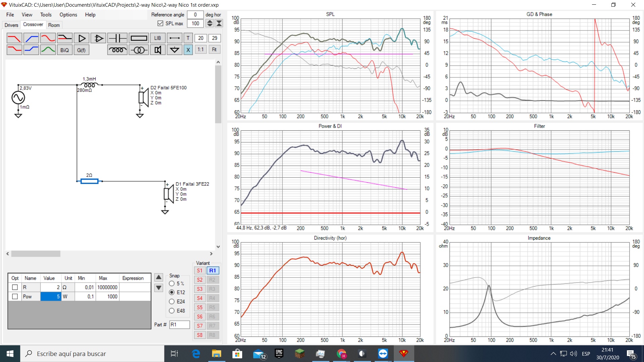
Task: Open the View menu
Action: (27, 15)
